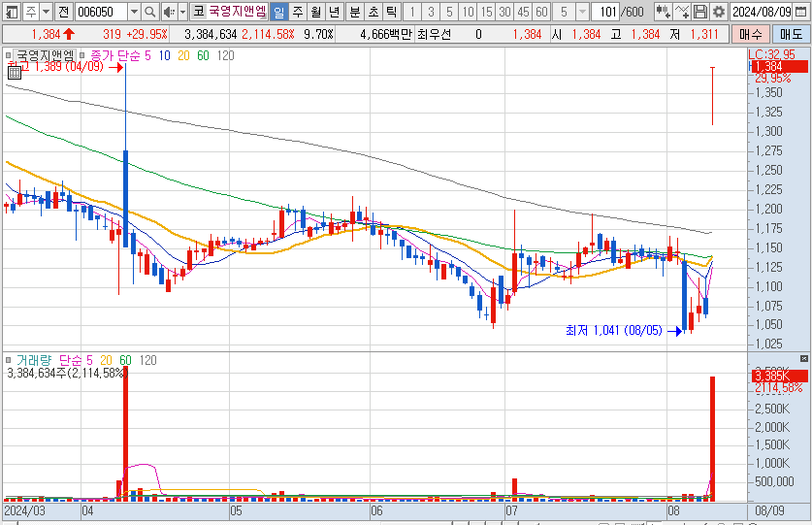Toggle the square marker before 거래량 legend

click(x=9, y=360)
